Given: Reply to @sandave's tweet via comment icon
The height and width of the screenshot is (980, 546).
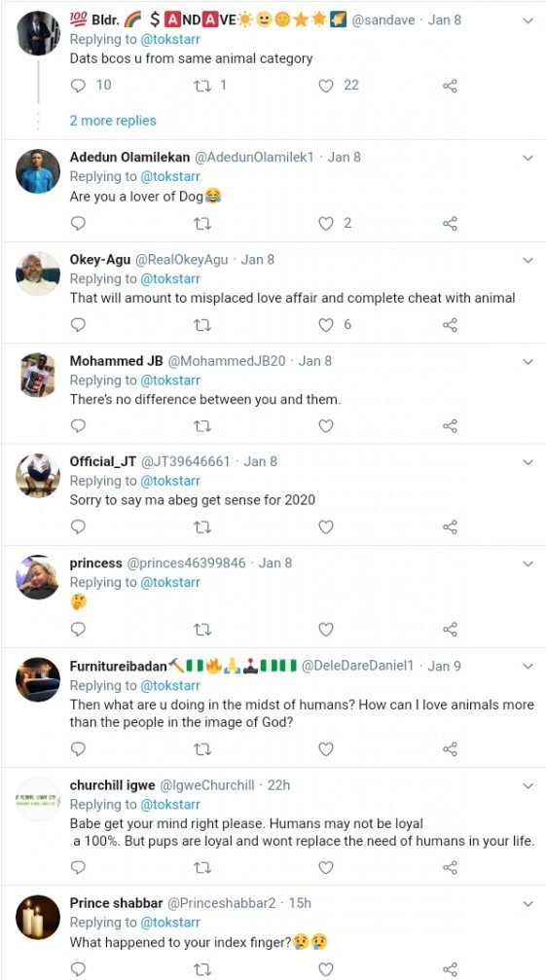Looking at the screenshot, I should 78,86.
